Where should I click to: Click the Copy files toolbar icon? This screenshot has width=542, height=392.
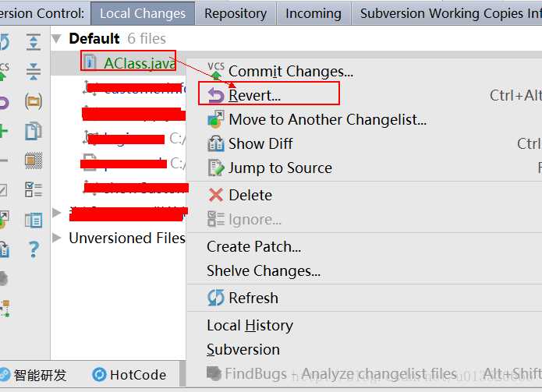tap(34, 131)
